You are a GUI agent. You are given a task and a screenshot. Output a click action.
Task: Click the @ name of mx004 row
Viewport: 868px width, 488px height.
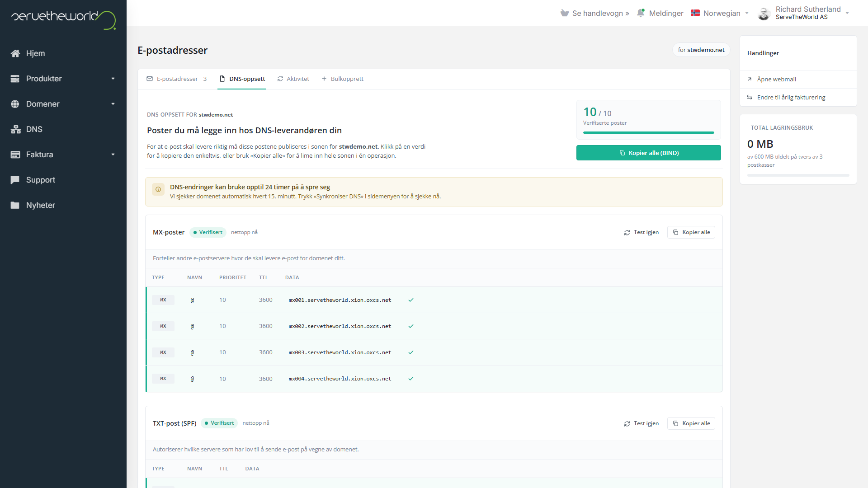click(193, 379)
